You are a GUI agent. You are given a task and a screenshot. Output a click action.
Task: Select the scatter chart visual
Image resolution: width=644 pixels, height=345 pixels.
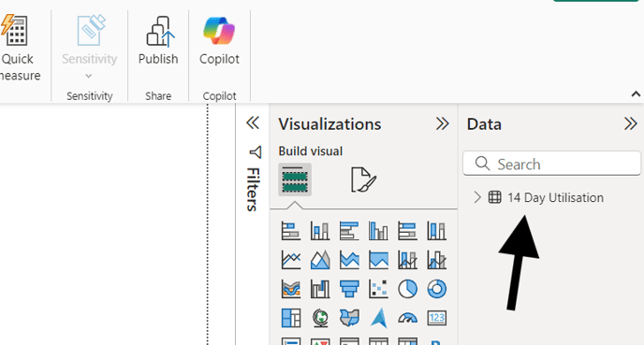(x=378, y=289)
